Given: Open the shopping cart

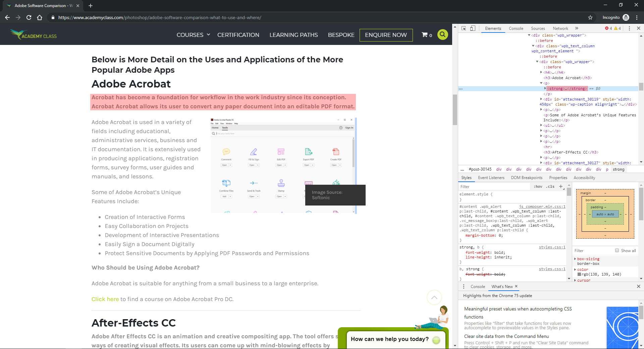Looking at the screenshot, I should (x=427, y=35).
